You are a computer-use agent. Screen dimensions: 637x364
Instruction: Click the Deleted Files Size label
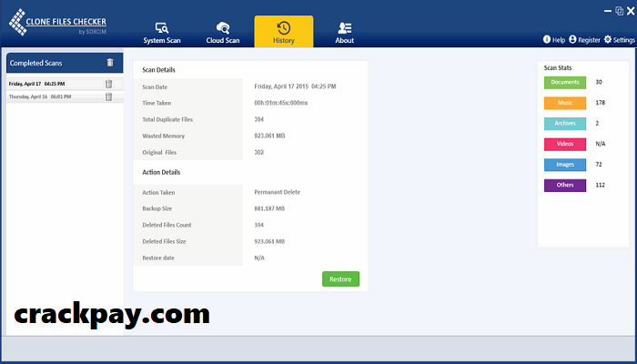(164, 241)
